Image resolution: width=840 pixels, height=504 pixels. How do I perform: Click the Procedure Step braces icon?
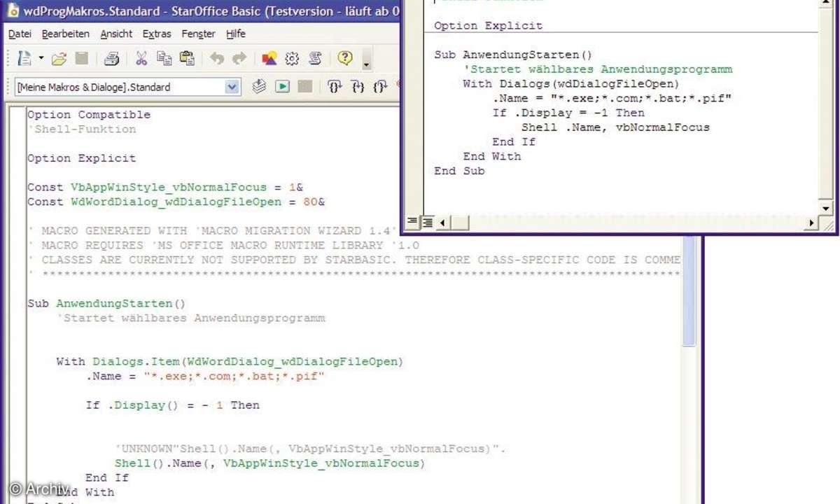click(x=335, y=87)
